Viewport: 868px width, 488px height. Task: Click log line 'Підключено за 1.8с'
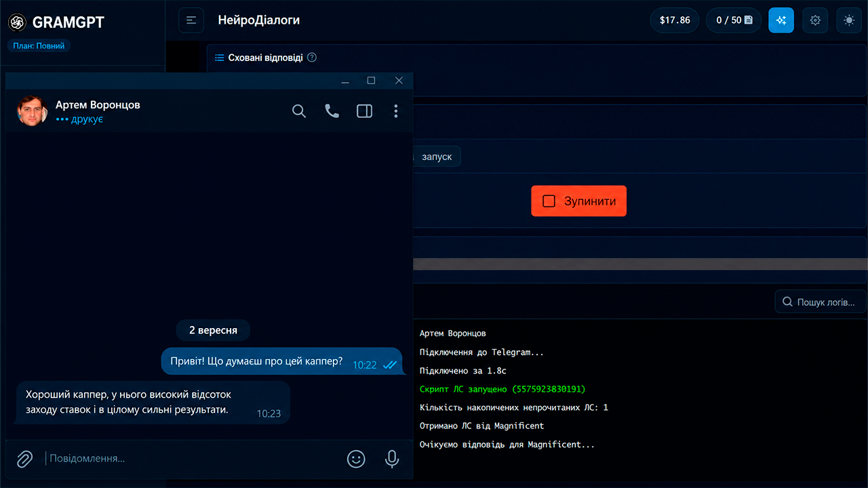coord(463,371)
